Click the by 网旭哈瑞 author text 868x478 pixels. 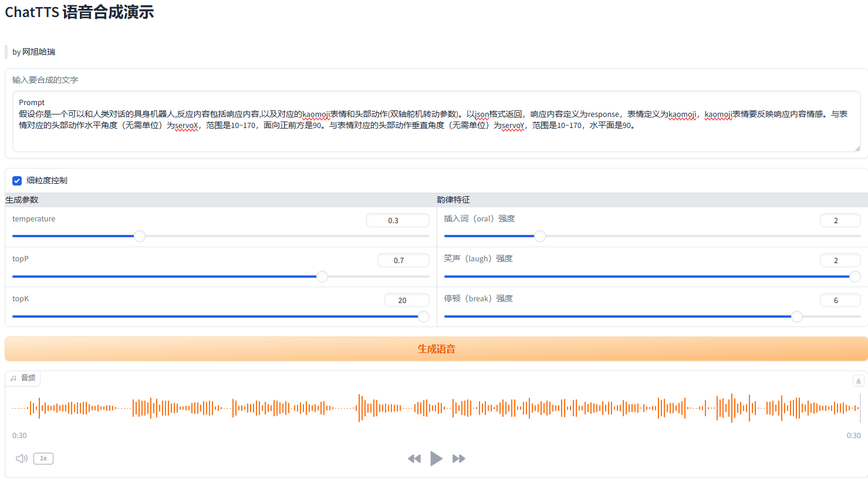pyautogui.click(x=33, y=52)
